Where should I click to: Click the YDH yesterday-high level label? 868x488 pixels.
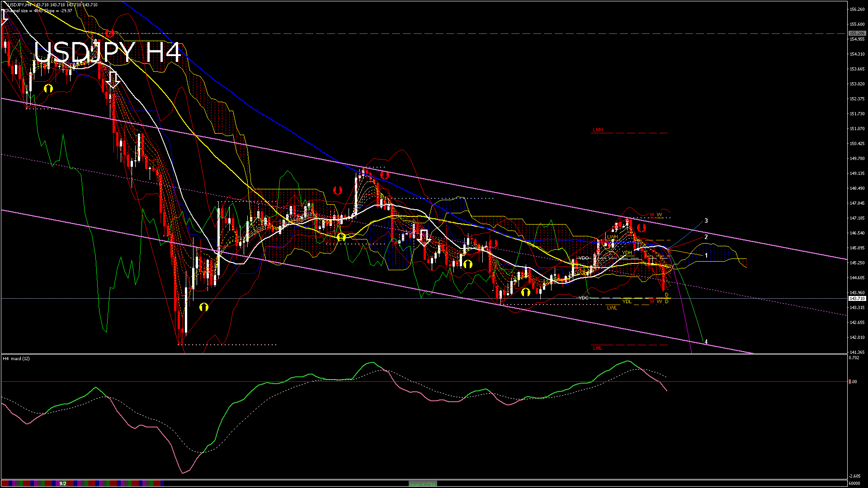627,253
